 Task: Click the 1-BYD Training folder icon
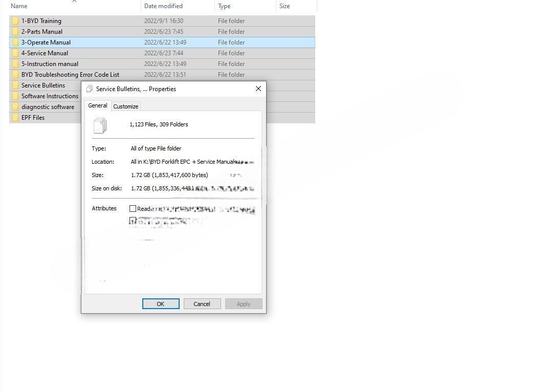15,21
